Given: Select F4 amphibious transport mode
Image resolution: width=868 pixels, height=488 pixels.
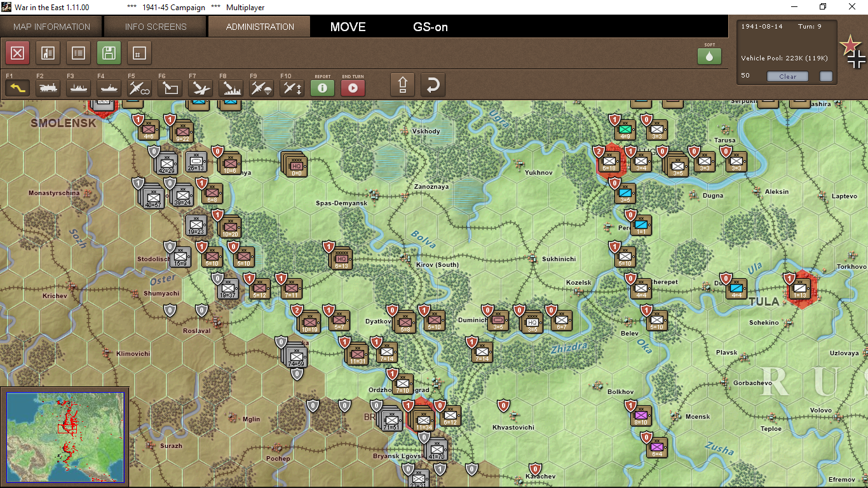Looking at the screenshot, I should (109, 88).
